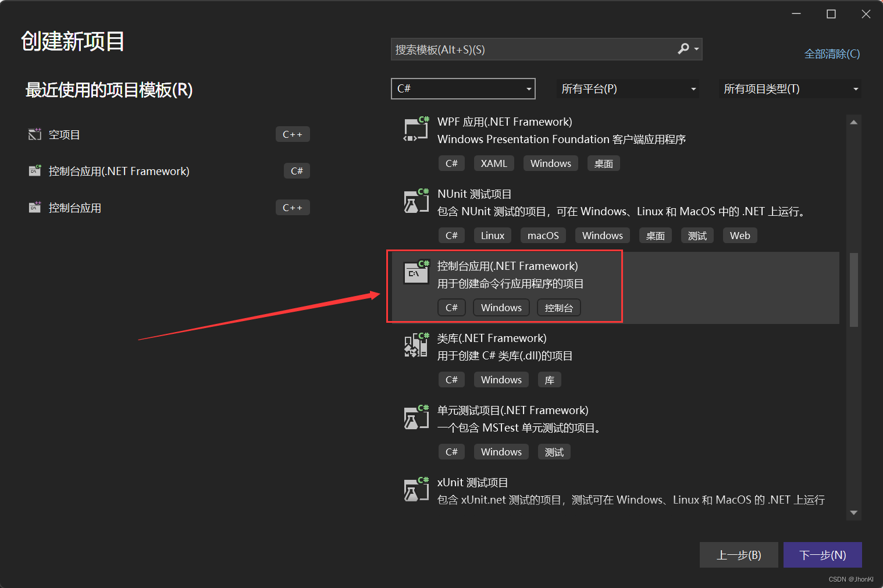Select 控制台应用(.NET Framework) in template list

coord(508,266)
